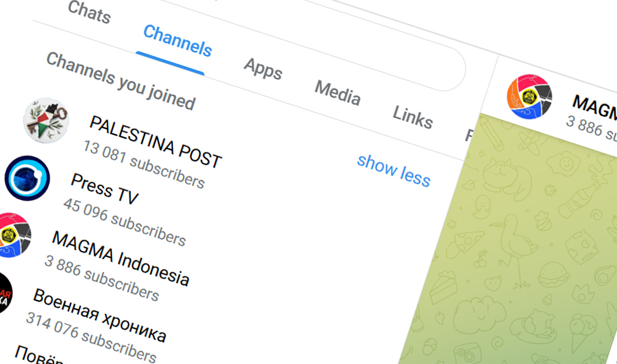Click MAGMA Indonesia avatar in channel list
The height and width of the screenshot is (364, 617).
[x=11, y=236]
